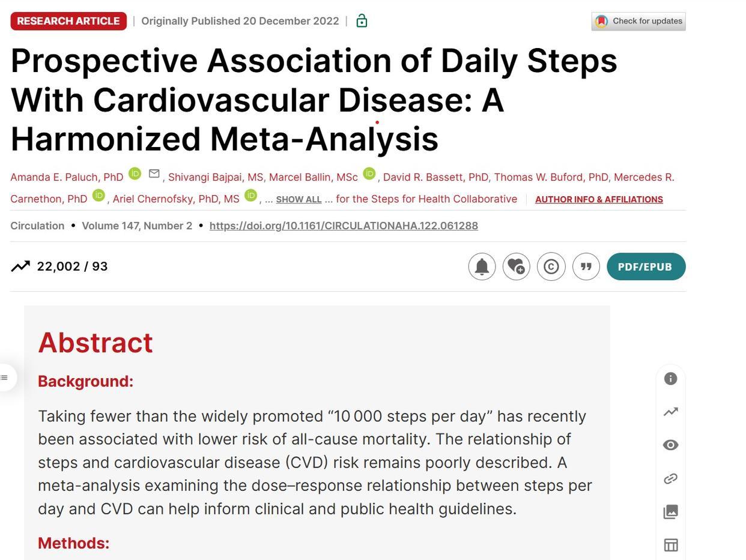746x560 pixels.
Task: Expand Author Info & Affiliations section
Action: pyautogui.click(x=599, y=199)
